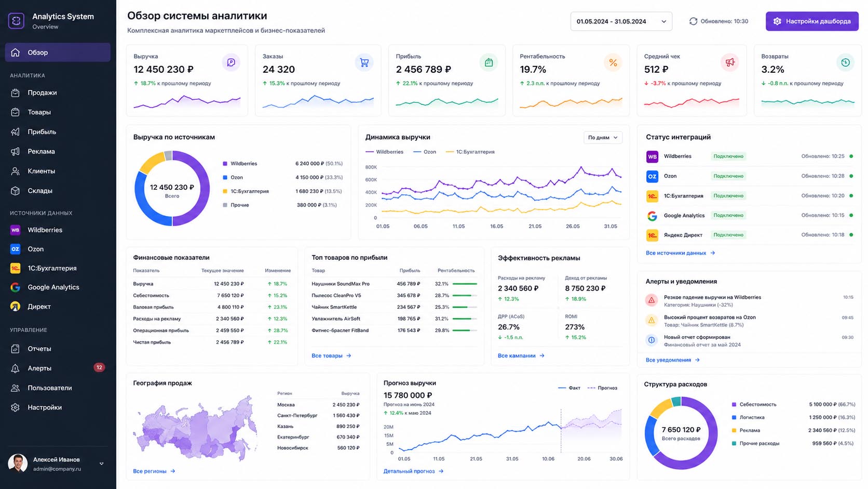
Task: Click the Analytics System logo icon
Action: (x=16, y=21)
